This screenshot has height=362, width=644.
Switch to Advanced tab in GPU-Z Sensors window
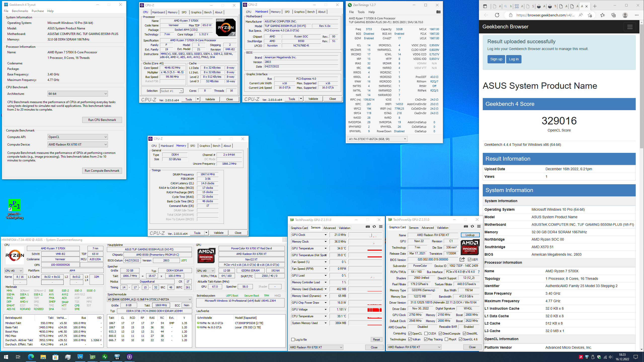pyautogui.click(x=330, y=228)
